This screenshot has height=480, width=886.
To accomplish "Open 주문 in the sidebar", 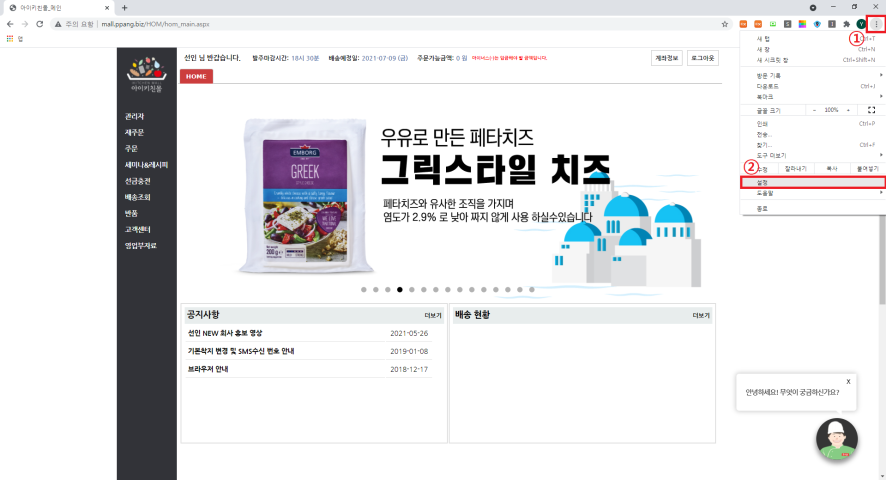I will (131, 149).
